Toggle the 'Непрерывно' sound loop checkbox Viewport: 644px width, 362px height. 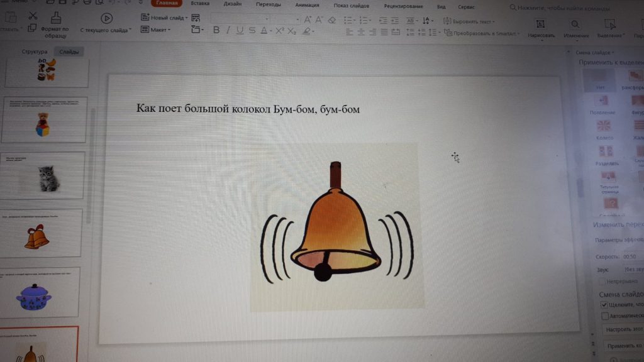(x=602, y=281)
